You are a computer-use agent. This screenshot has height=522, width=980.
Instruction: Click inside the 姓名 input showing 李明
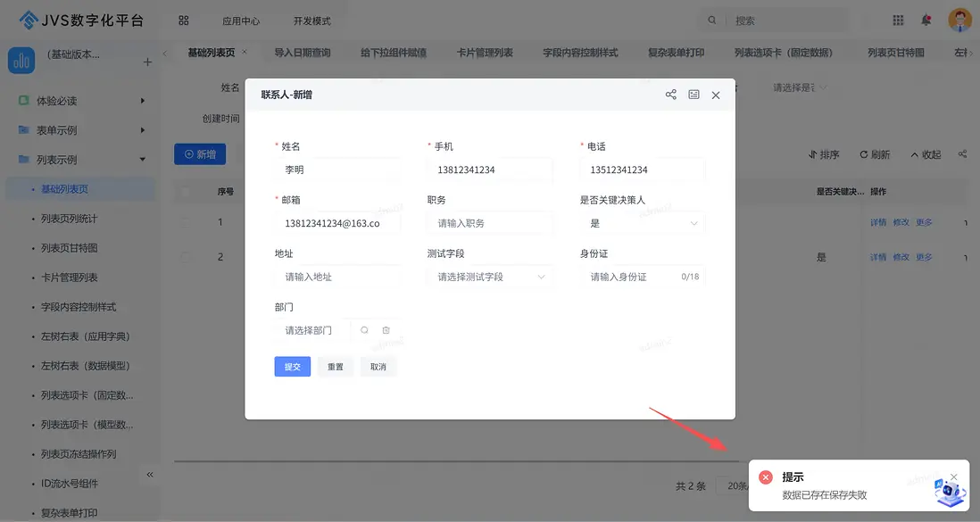click(x=339, y=169)
